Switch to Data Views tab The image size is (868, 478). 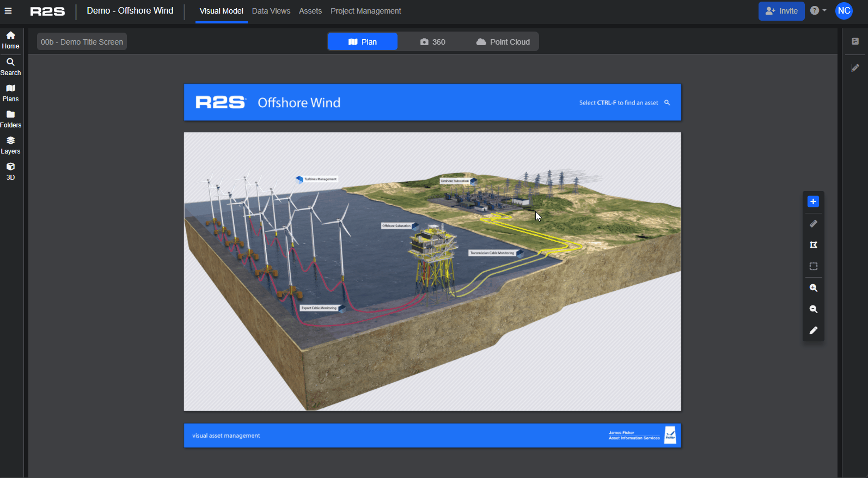271,11
